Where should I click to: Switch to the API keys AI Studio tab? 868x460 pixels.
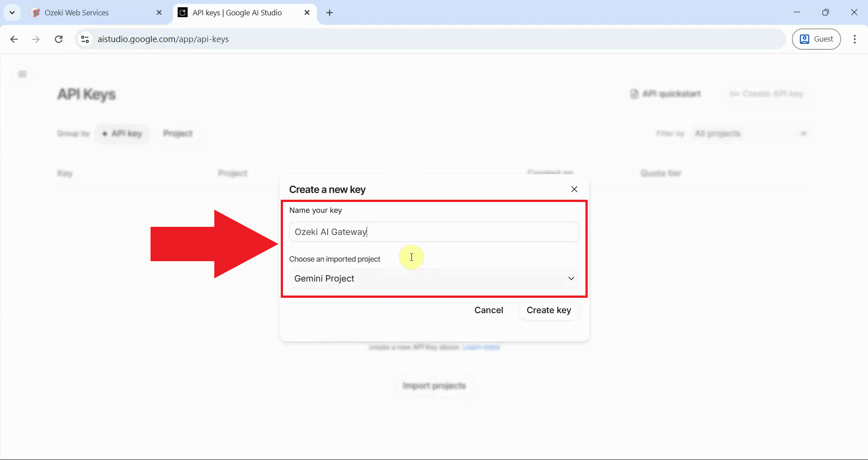238,12
